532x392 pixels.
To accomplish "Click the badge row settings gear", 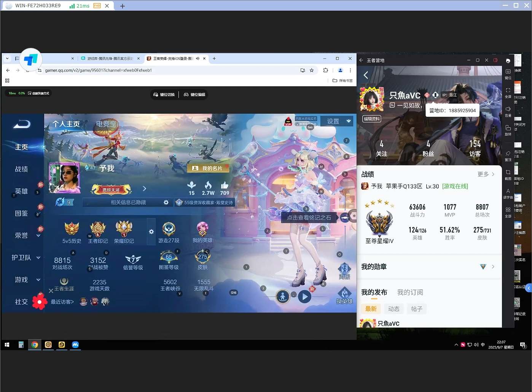I will click(151, 232).
